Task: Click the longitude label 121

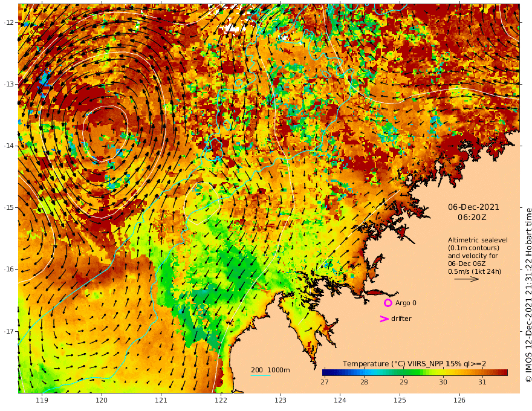Action: tap(161, 400)
